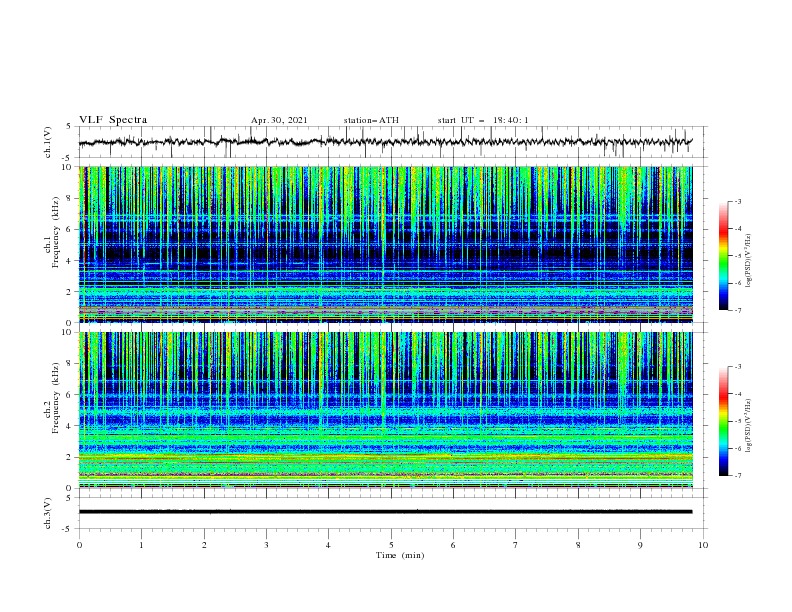Click the ch.1 spectrogram color scale bar
The width and height of the screenshot is (792, 612).
point(723,256)
